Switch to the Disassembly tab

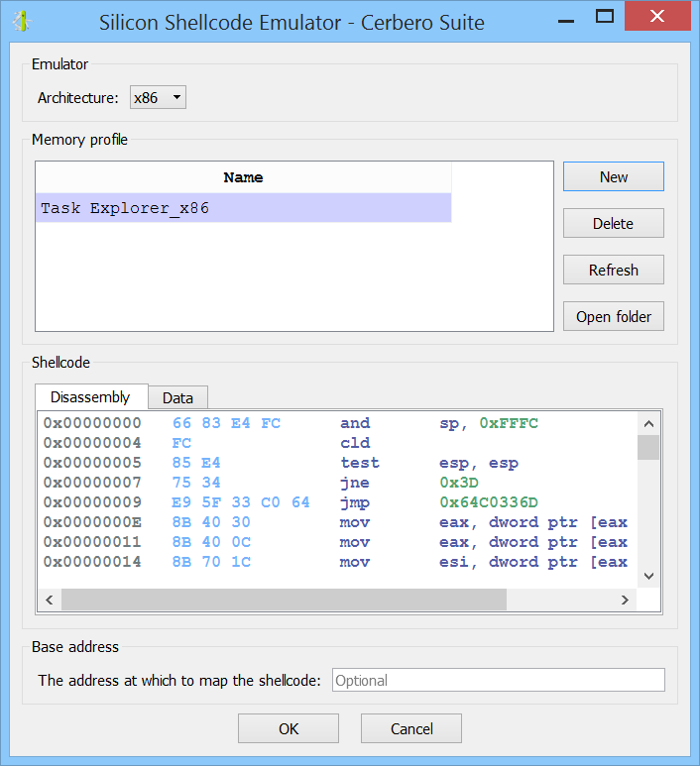pyautogui.click(x=91, y=397)
